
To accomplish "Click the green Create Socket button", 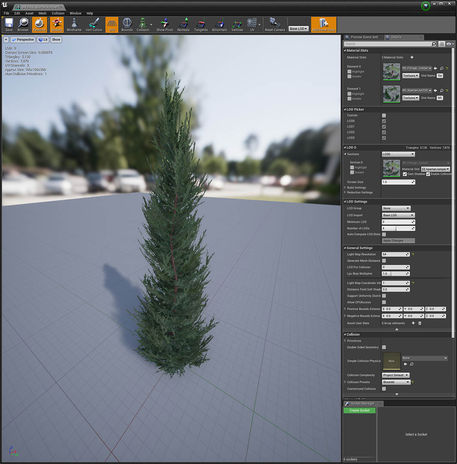I will tap(359, 410).
